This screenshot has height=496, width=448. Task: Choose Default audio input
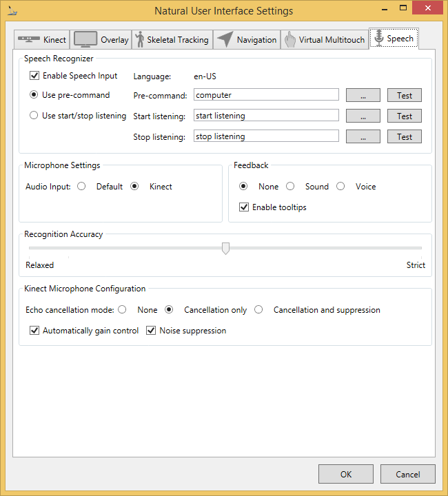click(81, 187)
